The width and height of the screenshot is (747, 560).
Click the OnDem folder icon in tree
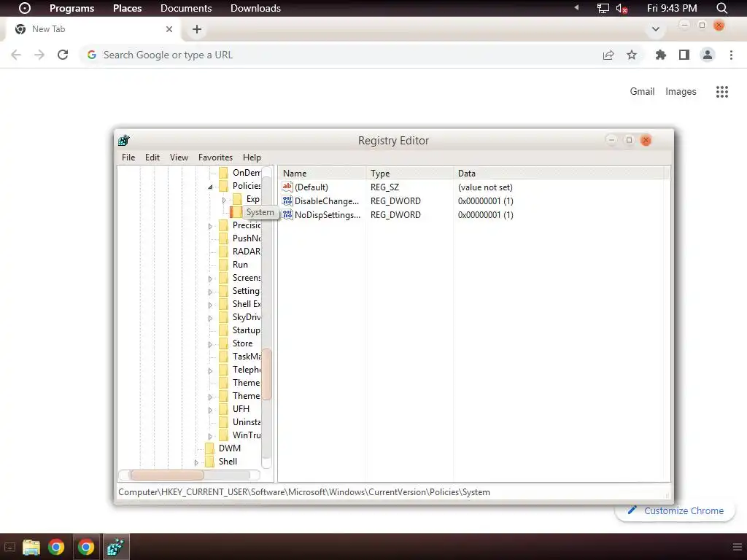pyautogui.click(x=223, y=172)
